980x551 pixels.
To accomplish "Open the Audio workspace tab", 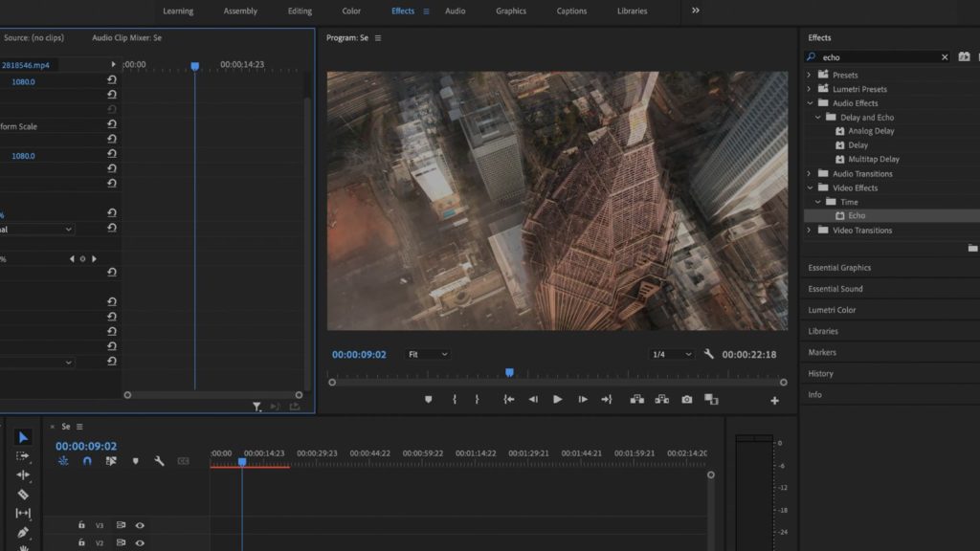I will point(456,11).
